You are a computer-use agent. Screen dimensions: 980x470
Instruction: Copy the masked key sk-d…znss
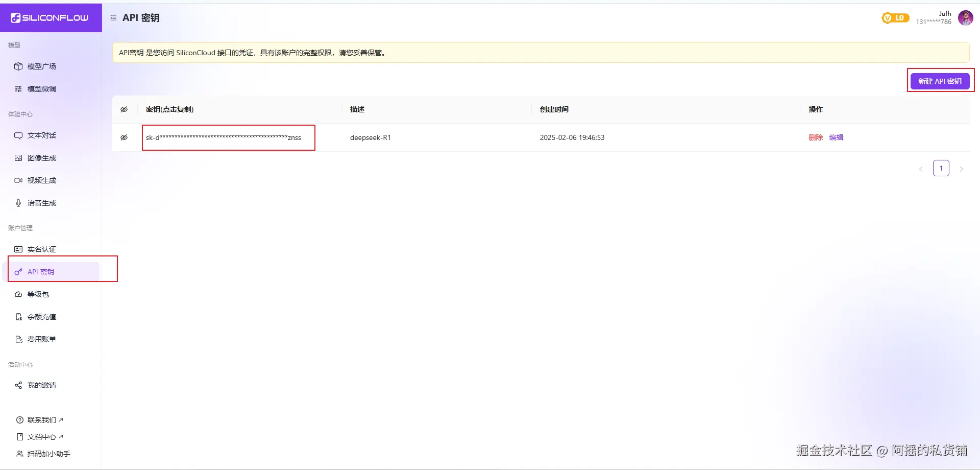[x=224, y=137]
